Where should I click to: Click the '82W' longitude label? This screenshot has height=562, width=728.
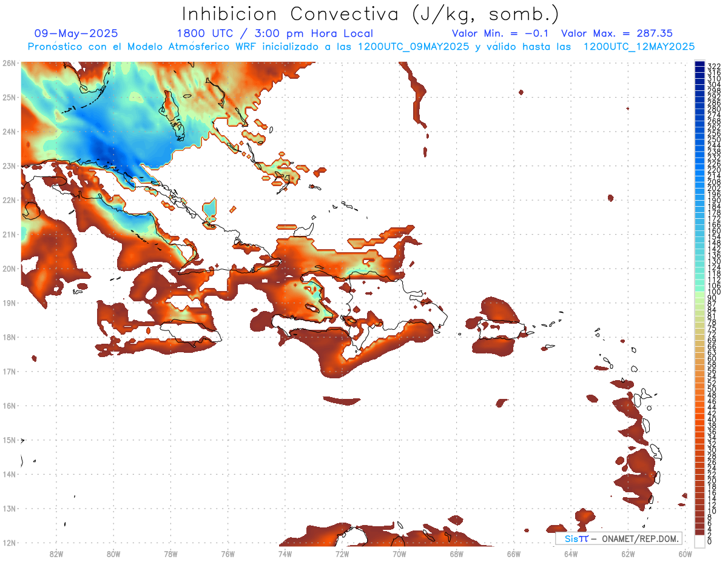56,554
